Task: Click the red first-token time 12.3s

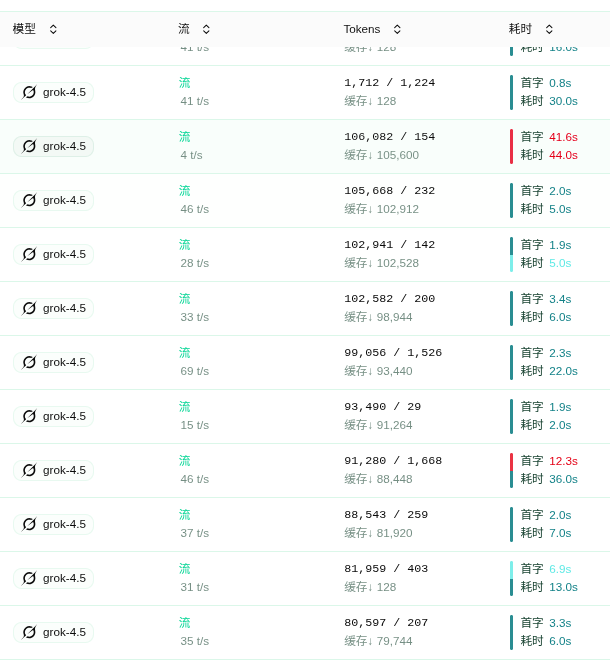Action: tap(563, 461)
